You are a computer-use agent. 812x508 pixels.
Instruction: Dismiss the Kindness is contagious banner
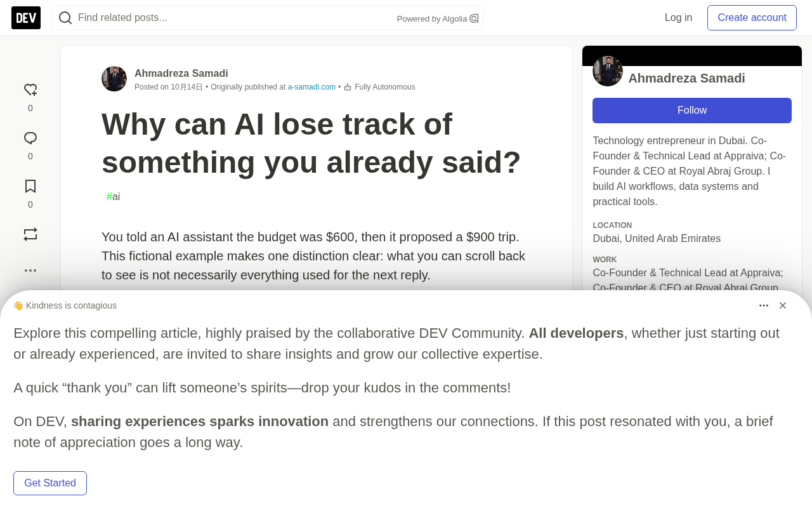pyautogui.click(x=783, y=305)
